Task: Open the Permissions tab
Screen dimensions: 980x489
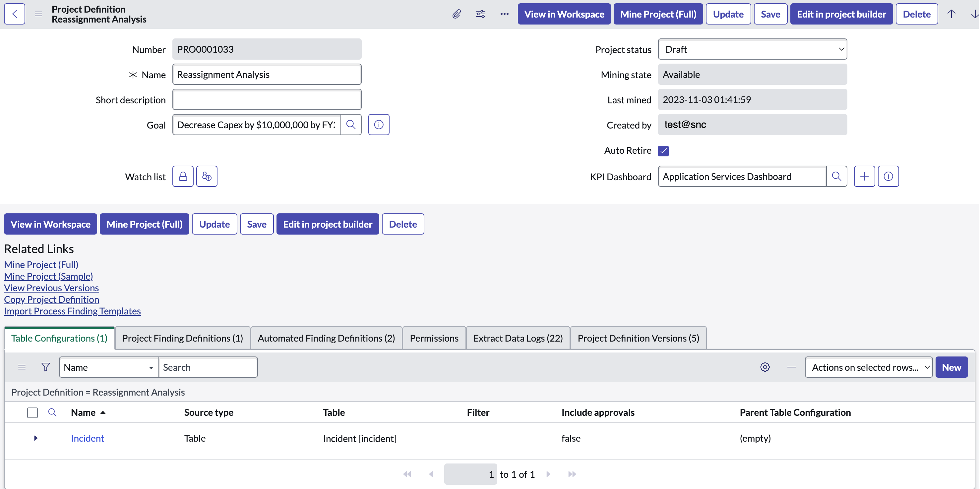Action: coord(434,338)
